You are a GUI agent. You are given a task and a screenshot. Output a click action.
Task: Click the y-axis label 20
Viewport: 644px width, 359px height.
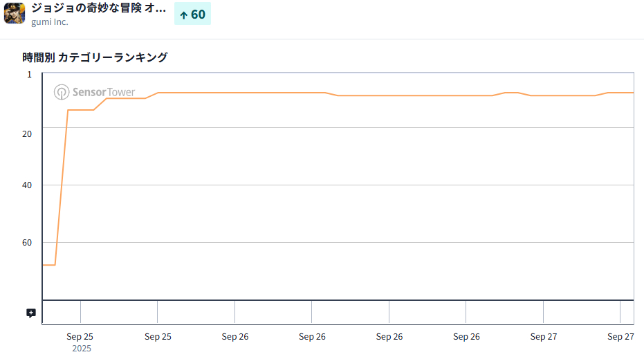[x=27, y=134]
